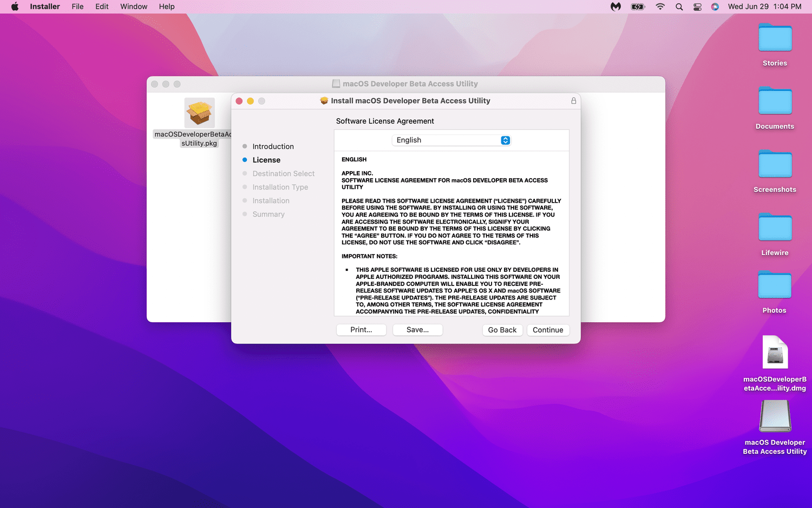Click the Print... button

(361, 330)
